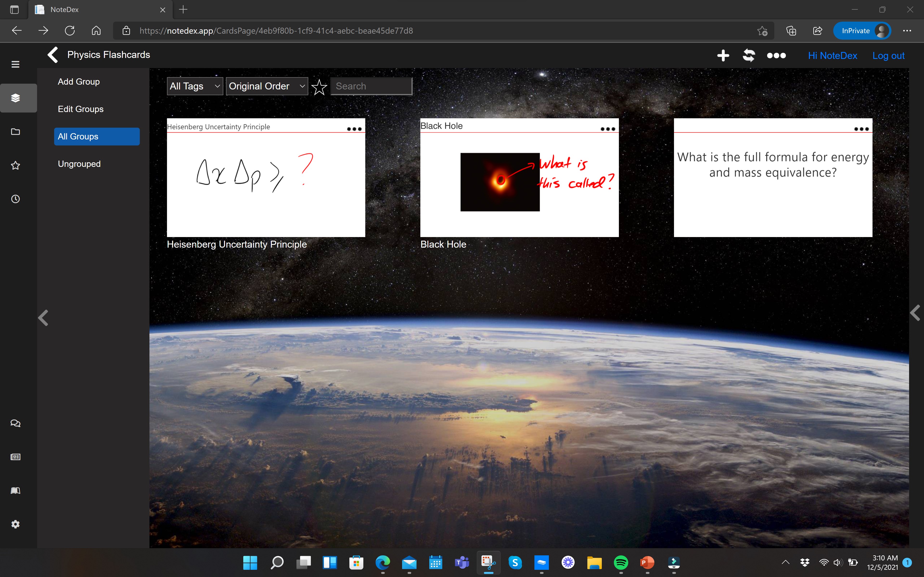The image size is (924, 577).
Task: Click the sync arrows icon
Action: coord(749,55)
